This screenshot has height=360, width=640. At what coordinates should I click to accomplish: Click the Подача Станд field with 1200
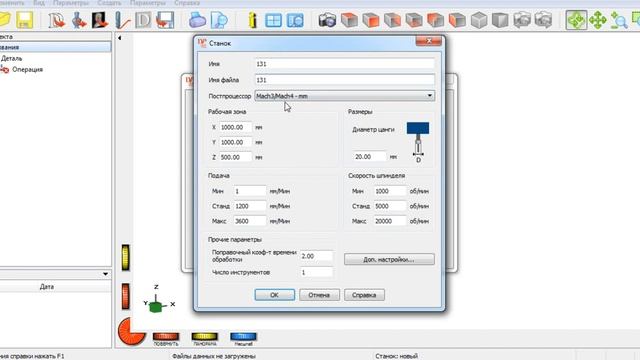pos(250,206)
